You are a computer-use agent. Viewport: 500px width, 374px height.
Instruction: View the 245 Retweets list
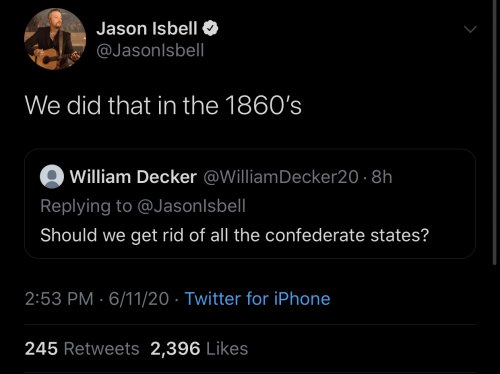pos(82,349)
